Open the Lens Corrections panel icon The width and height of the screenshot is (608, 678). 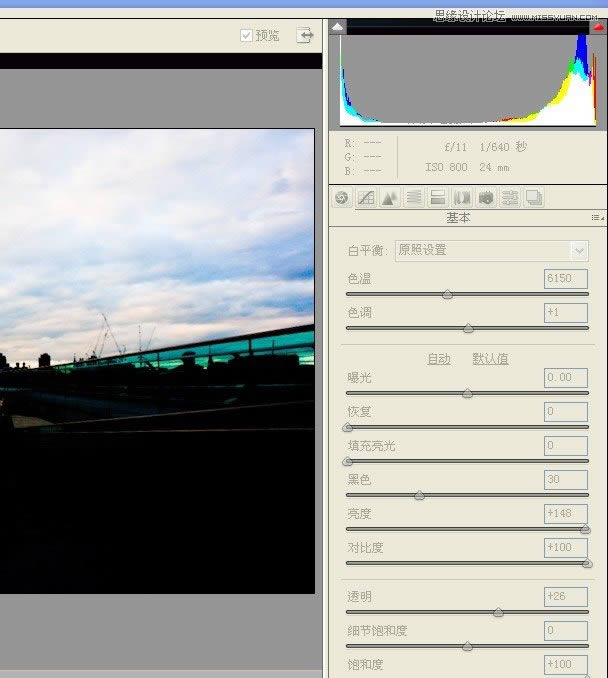[462, 198]
